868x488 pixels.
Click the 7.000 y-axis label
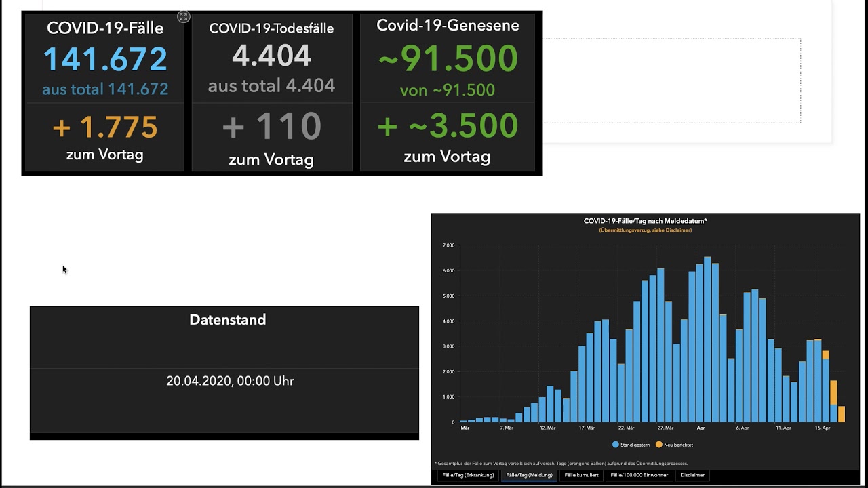[x=448, y=245]
